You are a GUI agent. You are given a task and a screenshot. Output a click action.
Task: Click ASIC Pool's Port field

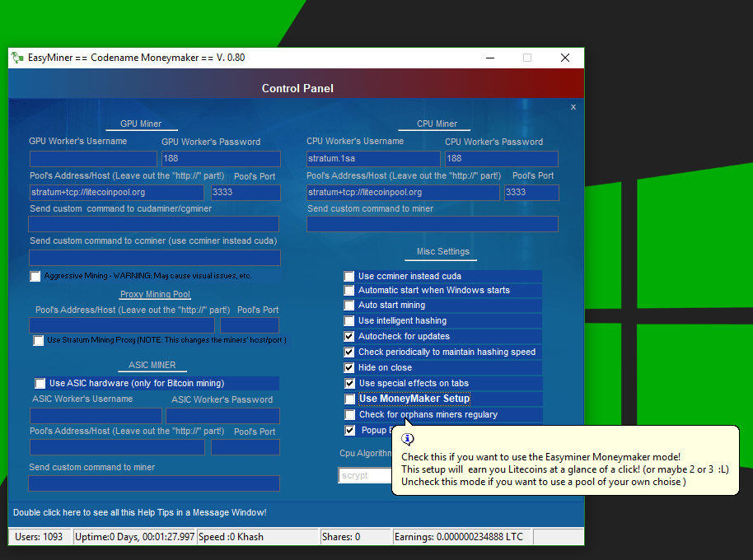coord(246,447)
